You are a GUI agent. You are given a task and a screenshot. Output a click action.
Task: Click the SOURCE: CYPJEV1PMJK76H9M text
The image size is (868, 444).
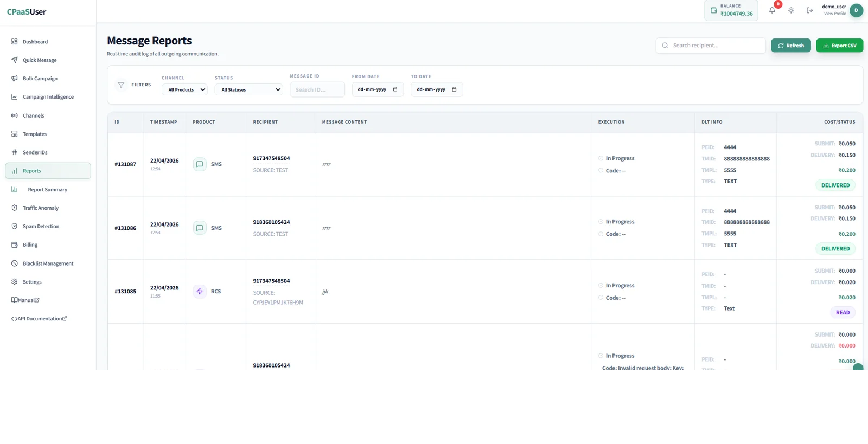pos(278,298)
